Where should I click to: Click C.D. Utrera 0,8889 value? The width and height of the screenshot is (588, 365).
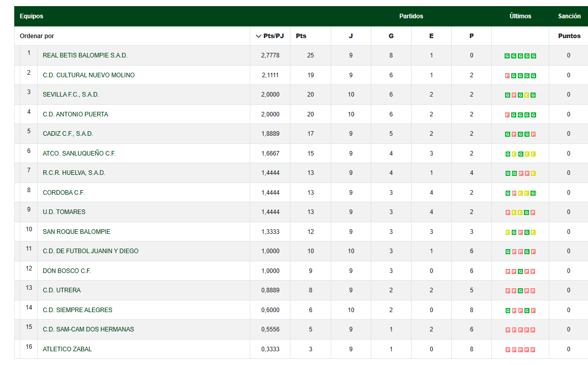(x=271, y=290)
